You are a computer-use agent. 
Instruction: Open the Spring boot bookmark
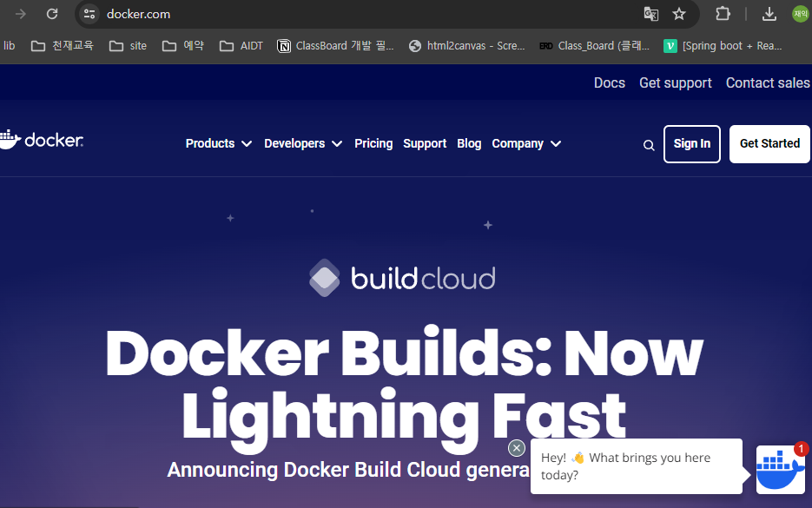click(x=723, y=45)
